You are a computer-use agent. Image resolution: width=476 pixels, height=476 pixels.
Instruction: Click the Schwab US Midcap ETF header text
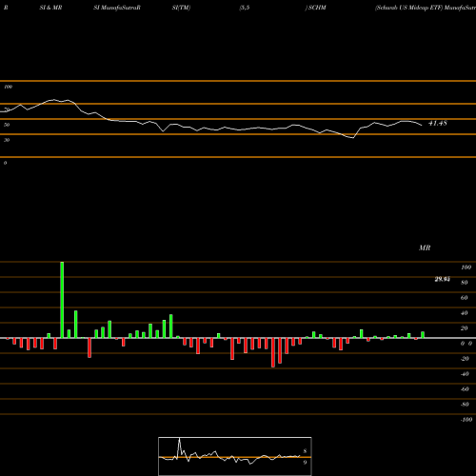408,8
